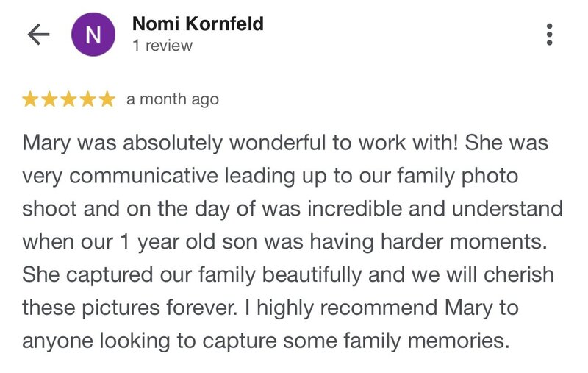
Task: Go back using the left arrow
Action: (x=39, y=35)
